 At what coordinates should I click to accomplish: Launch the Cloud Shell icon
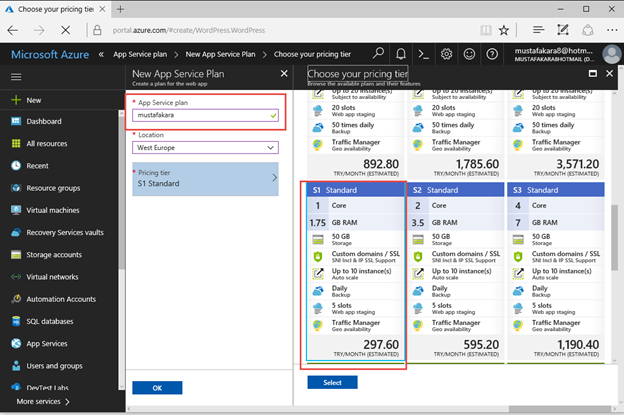coord(423,54)
